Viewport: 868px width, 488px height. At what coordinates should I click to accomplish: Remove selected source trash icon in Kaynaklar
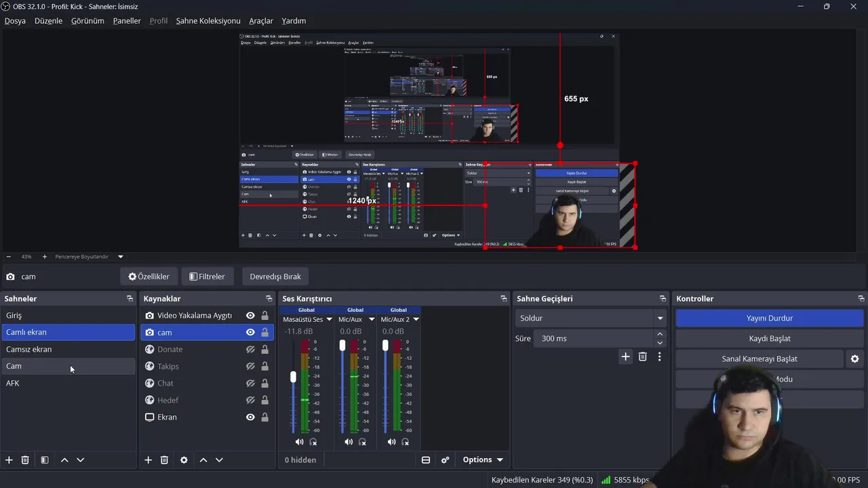[164, 460]
